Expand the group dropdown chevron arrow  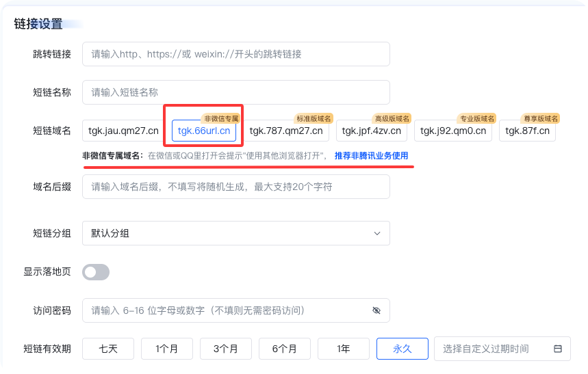click(x=377, y=233)
